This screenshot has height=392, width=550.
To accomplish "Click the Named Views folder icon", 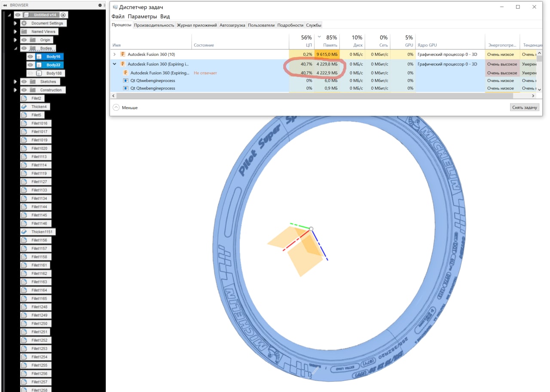I will 24,32.
